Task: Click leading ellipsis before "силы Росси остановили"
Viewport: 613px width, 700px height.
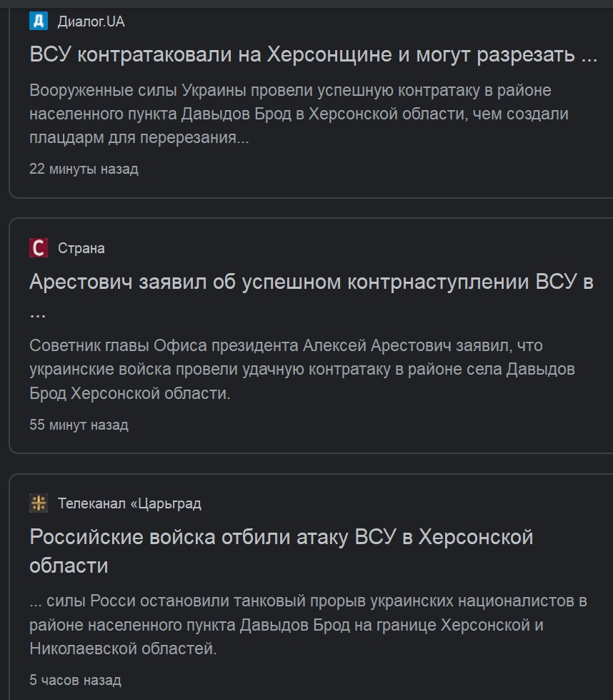Action: (x=37, y=601)
